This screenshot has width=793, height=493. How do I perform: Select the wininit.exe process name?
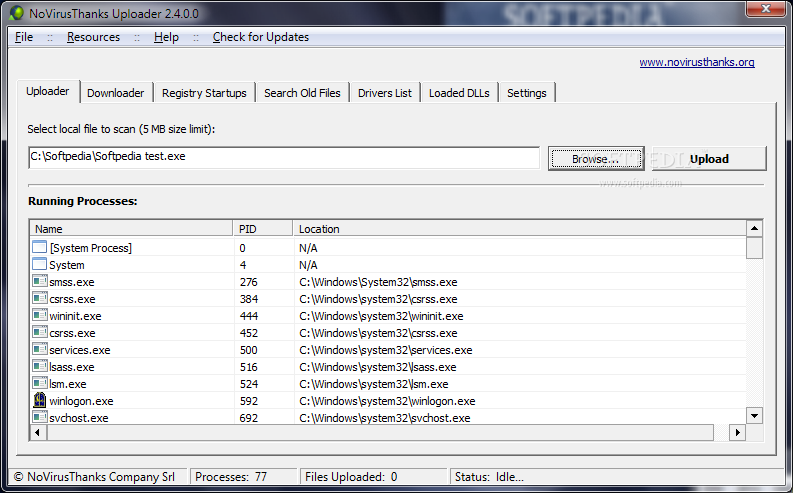[x=75, y=316]
